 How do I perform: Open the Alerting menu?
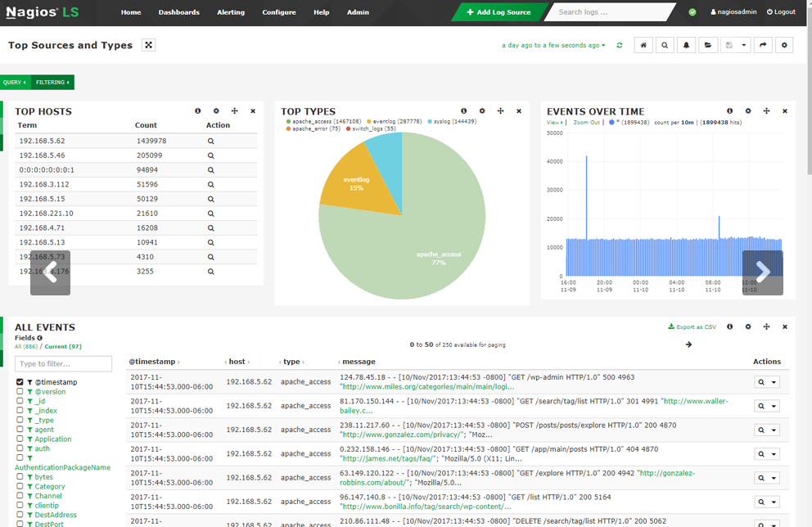(231, 12)
